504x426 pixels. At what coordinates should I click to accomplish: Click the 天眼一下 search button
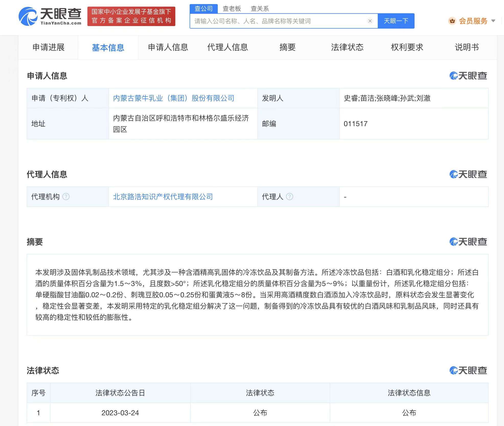coord(396,21)
